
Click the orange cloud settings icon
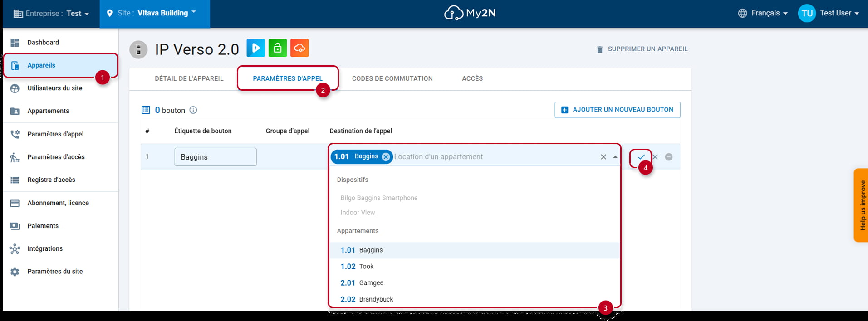click(x=299, y=48)
